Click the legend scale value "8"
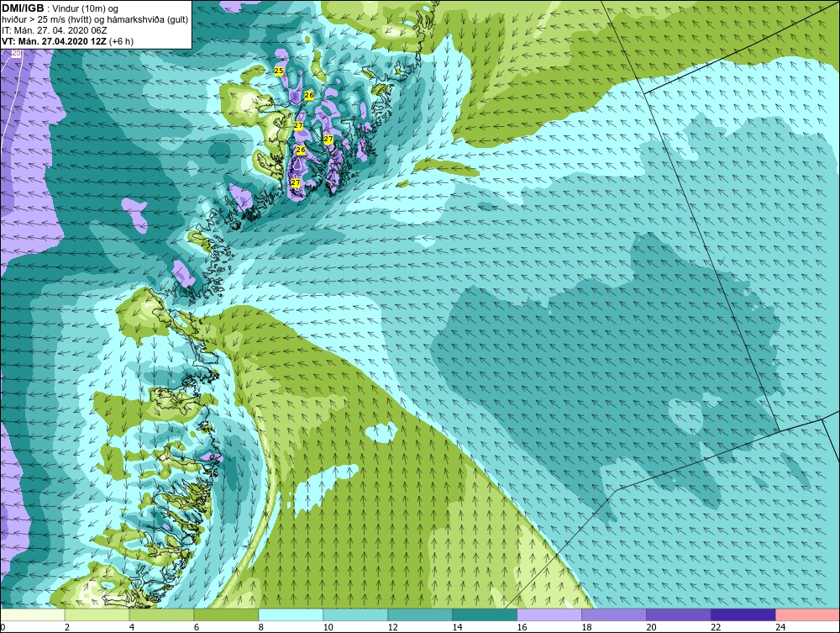Image resolution: width=840 pixels, height=633 pixels. point(261,627)
